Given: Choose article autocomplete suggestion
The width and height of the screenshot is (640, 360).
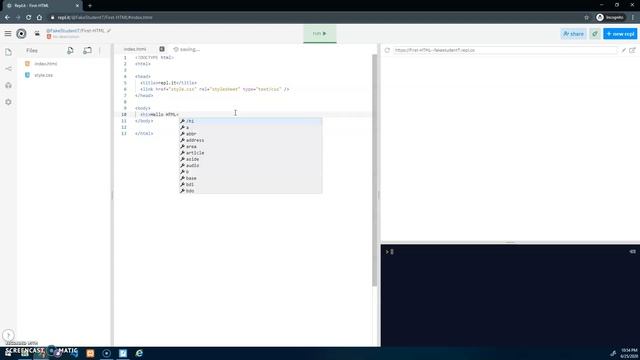Looking at the screenshot, I should pyautogui.click(x=251, y=153).
